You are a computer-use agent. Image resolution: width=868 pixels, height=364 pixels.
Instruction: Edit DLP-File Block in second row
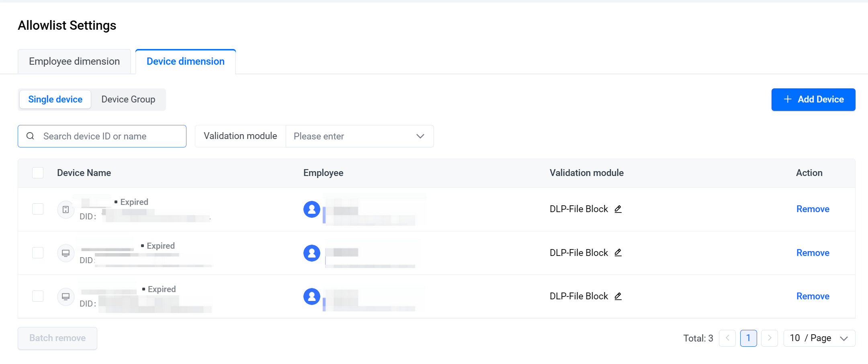618,253
